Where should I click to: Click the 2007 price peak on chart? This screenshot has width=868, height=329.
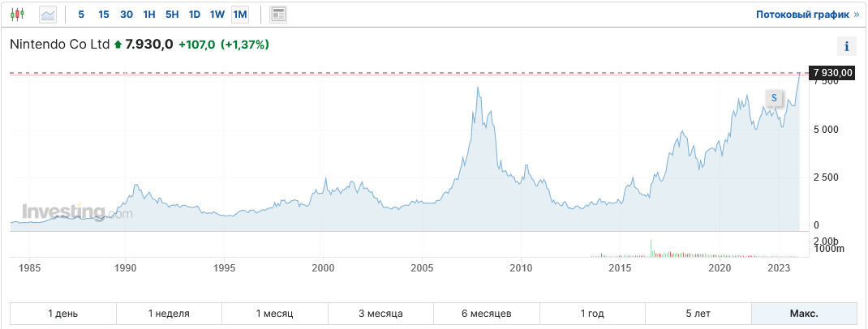(478, 88)
